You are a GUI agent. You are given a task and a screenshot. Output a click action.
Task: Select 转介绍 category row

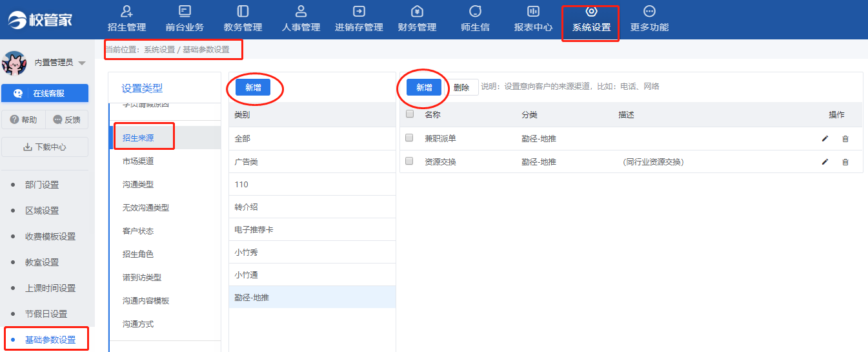[312, 207]
